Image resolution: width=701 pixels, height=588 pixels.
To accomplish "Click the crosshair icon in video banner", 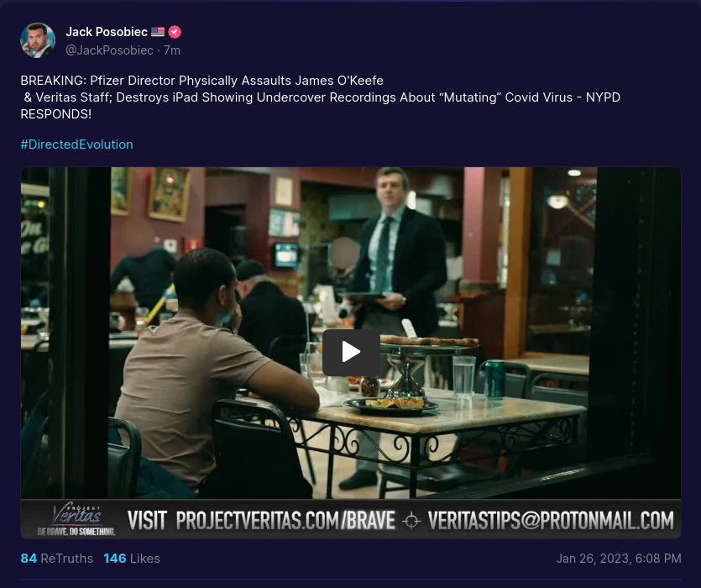I will tap(411, 522).
